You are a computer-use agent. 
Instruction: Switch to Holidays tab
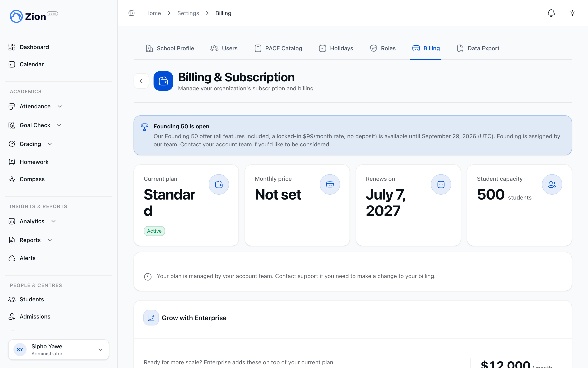[336, 48]
